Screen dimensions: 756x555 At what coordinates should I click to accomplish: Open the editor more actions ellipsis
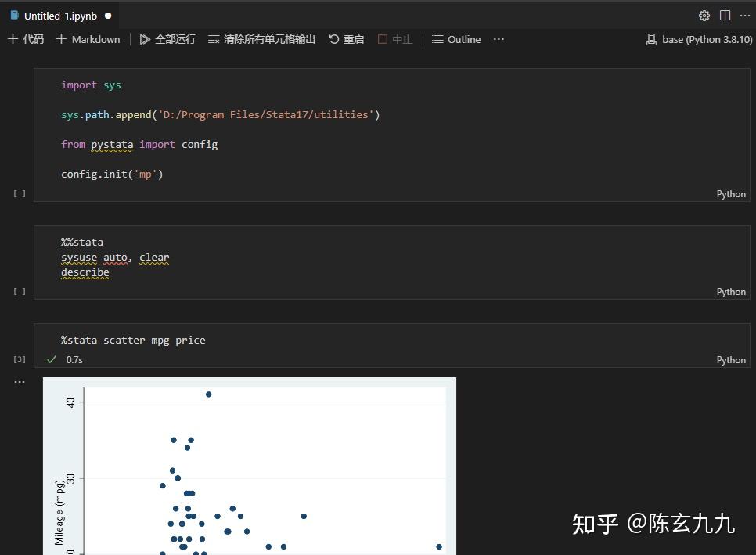pyautogui.click(x=745, y=15)
